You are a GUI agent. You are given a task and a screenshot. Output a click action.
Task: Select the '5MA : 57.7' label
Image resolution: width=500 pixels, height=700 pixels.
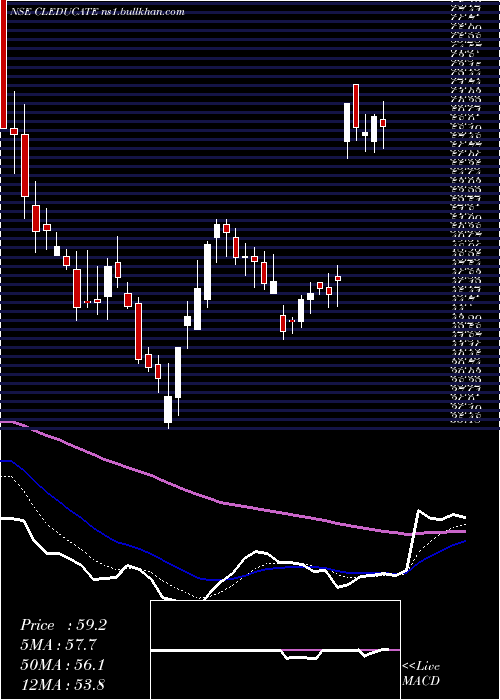tap(58, 645)
